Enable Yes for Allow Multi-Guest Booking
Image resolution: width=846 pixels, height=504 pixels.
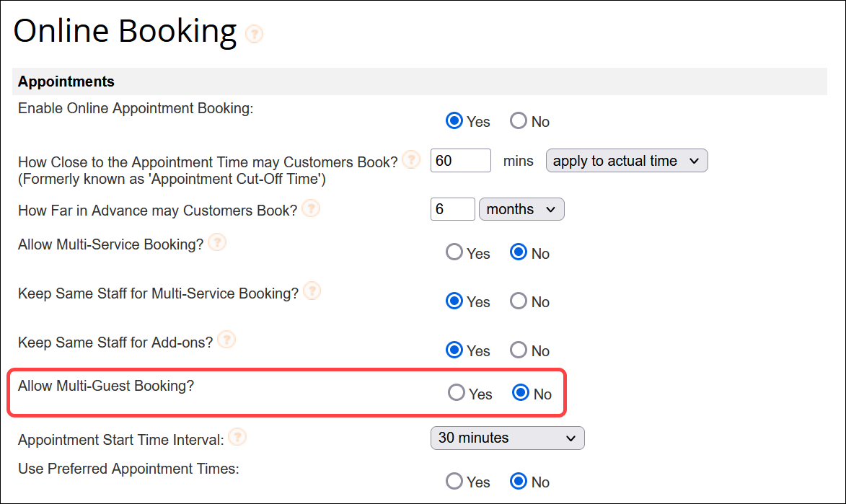click(457, 392)
